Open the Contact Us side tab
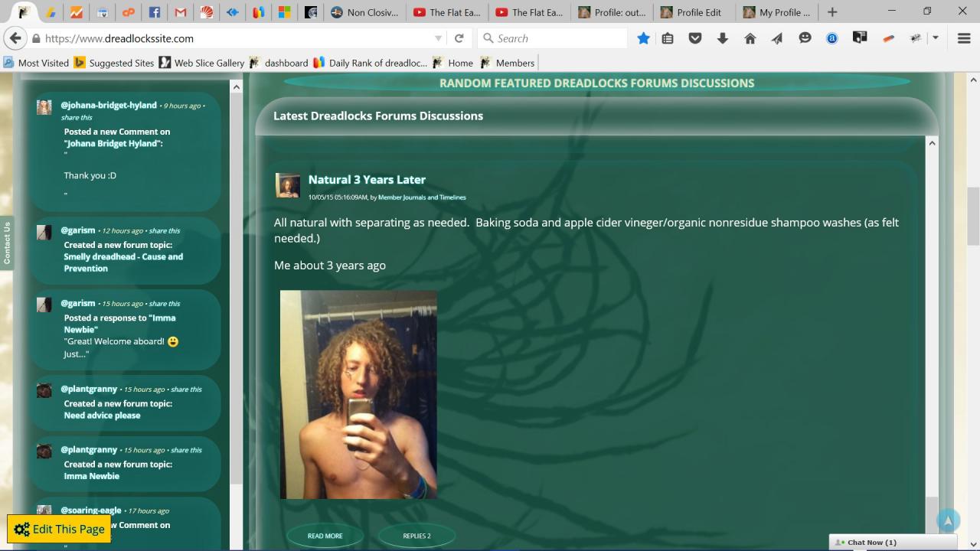Image resolution: width=980 pixels, height=551 pixels. (x=7, y=243)
